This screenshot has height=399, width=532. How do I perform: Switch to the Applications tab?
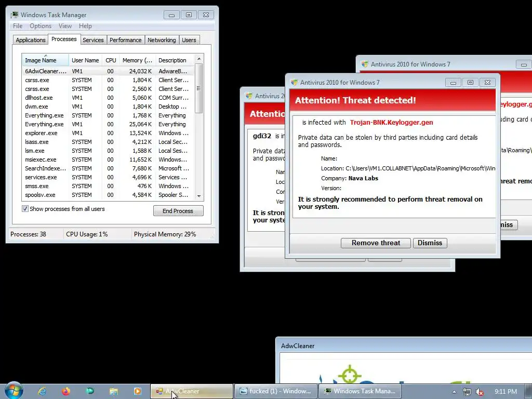point(31,40)
